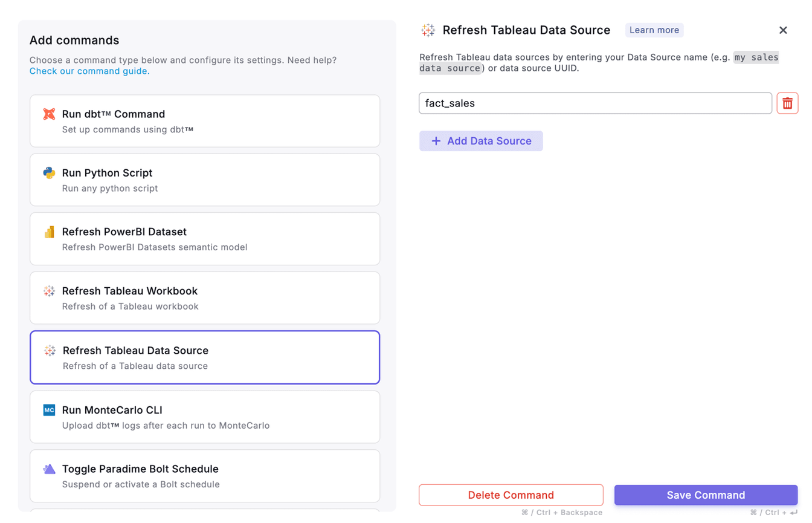The height and width of the screenshot is (523, 812).
Task: Click 'Set up commands using dbt™' description
Action: (x=128, y=129)
